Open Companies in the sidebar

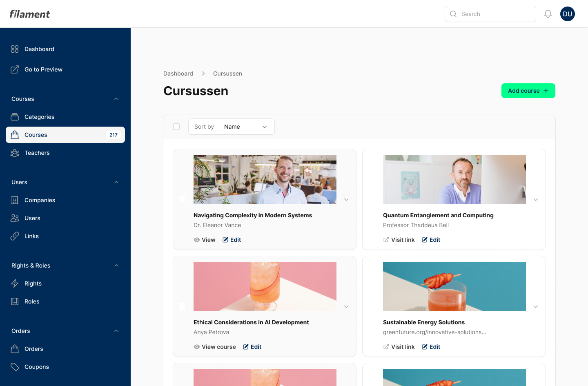coord(65,200)
